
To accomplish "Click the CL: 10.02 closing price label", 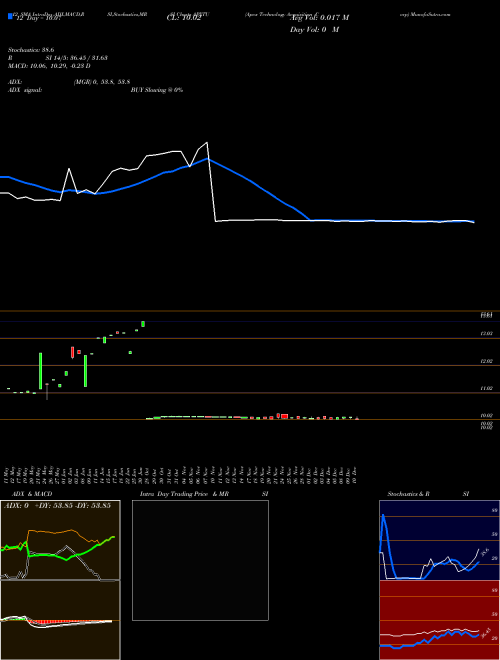I will (x=184, y=18).
